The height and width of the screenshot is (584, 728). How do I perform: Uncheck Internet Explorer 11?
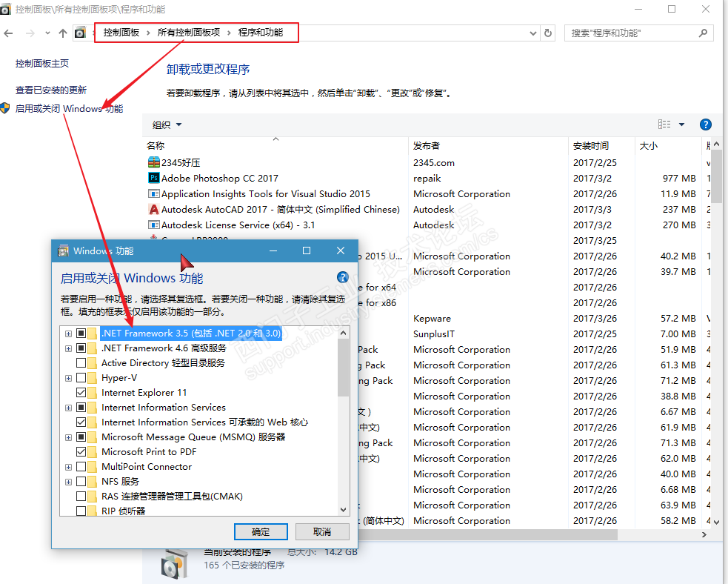pos(81,392)
